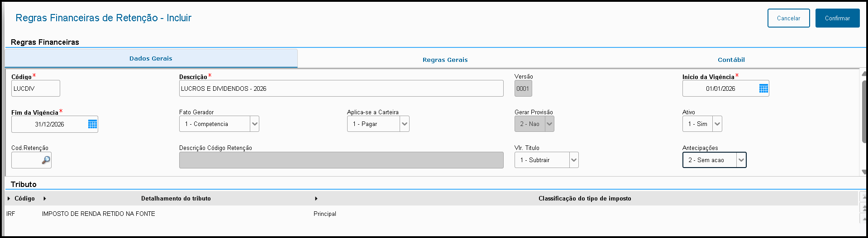The height and width of the screenshot is (238, 868).
Task: Open calendar picker for Fim da Vigência
Action: [92, 124]
